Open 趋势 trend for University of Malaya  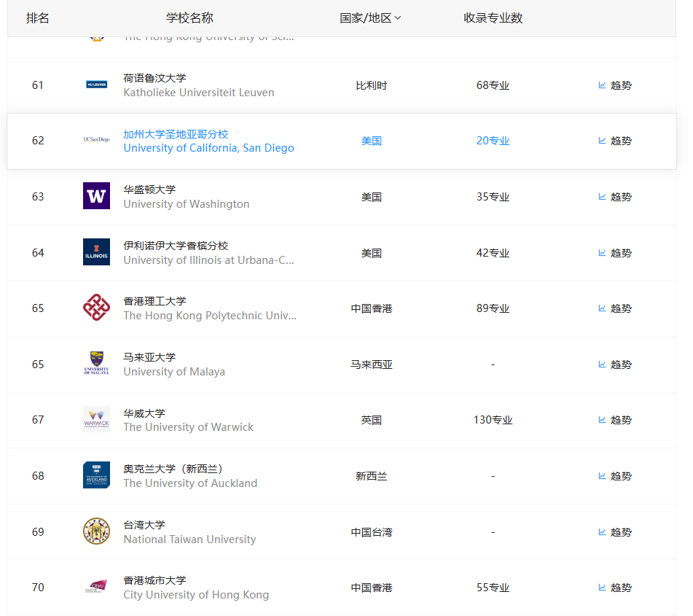tap(615, 364)
